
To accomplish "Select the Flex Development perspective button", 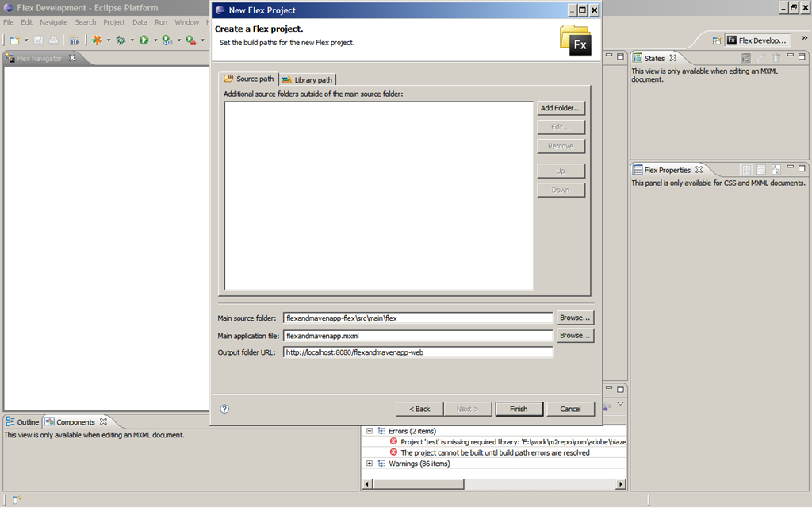I will tap(757, 40).
